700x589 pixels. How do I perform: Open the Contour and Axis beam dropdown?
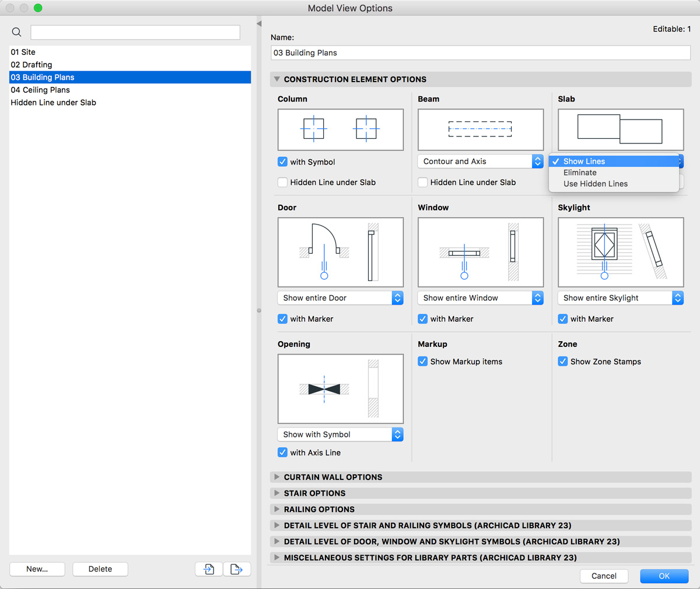[x=480, y=162]
